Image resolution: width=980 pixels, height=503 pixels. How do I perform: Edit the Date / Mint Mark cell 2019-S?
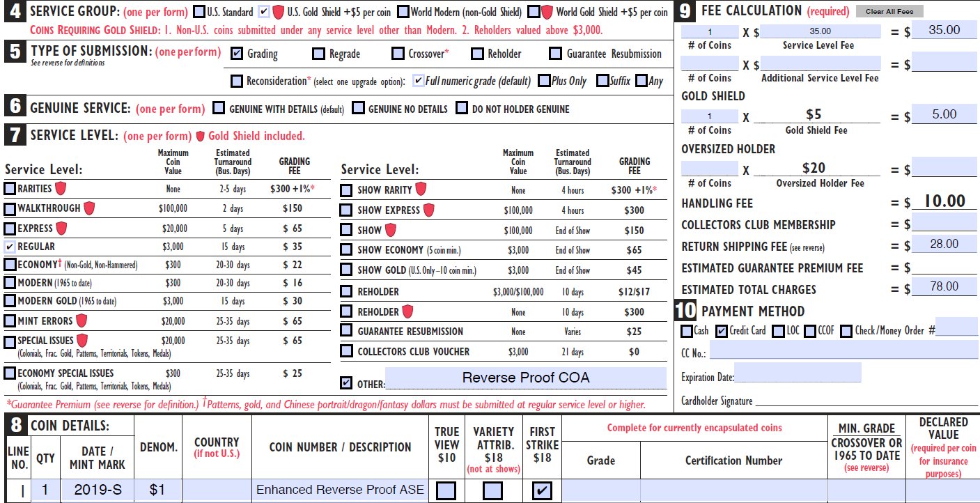click(96, 490)
